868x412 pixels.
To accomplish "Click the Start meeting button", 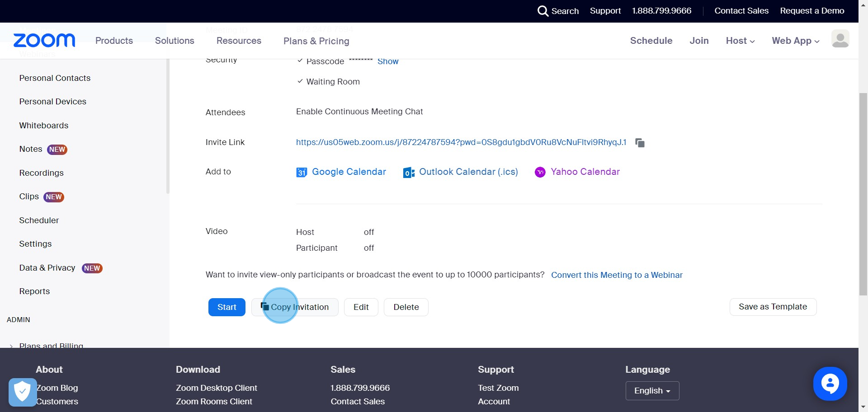I will (227, 307).
